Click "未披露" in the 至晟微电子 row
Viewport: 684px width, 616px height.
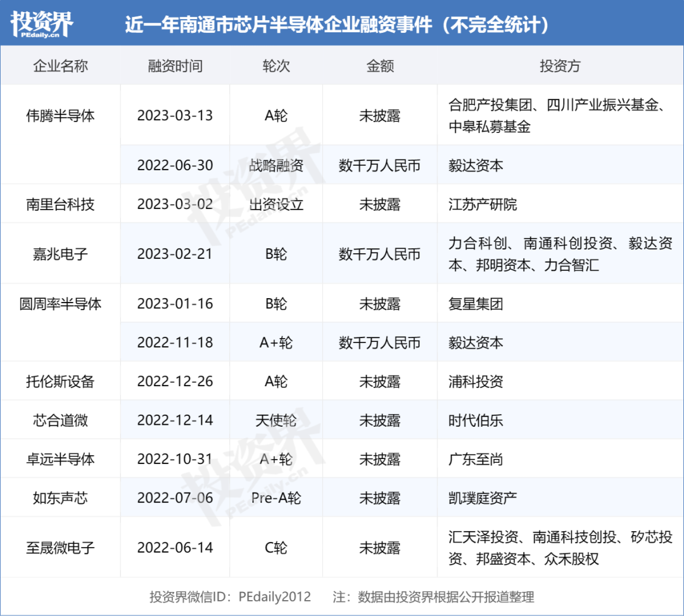[x=379, y=547]
